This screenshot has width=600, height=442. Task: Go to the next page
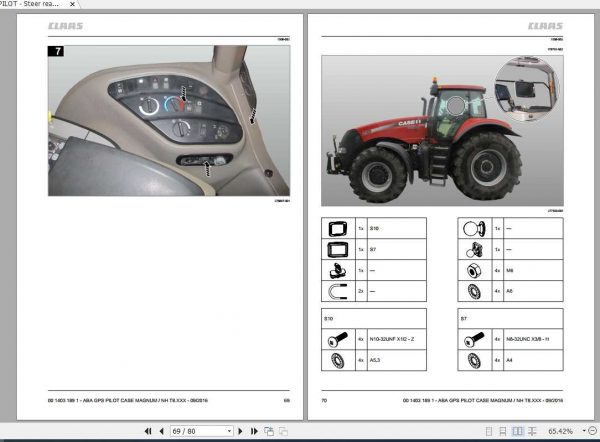coord(240,431)
